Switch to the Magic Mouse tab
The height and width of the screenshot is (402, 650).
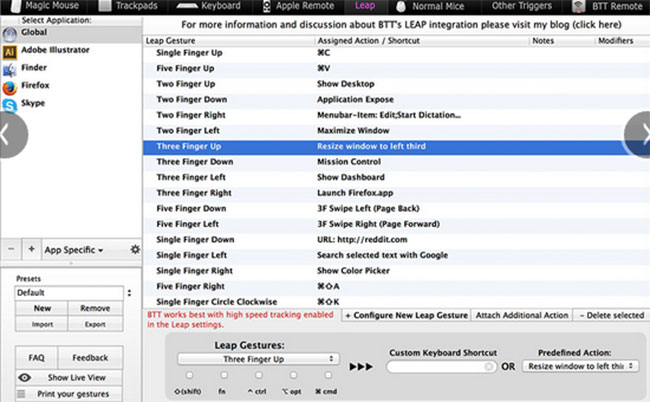[45, 6]
